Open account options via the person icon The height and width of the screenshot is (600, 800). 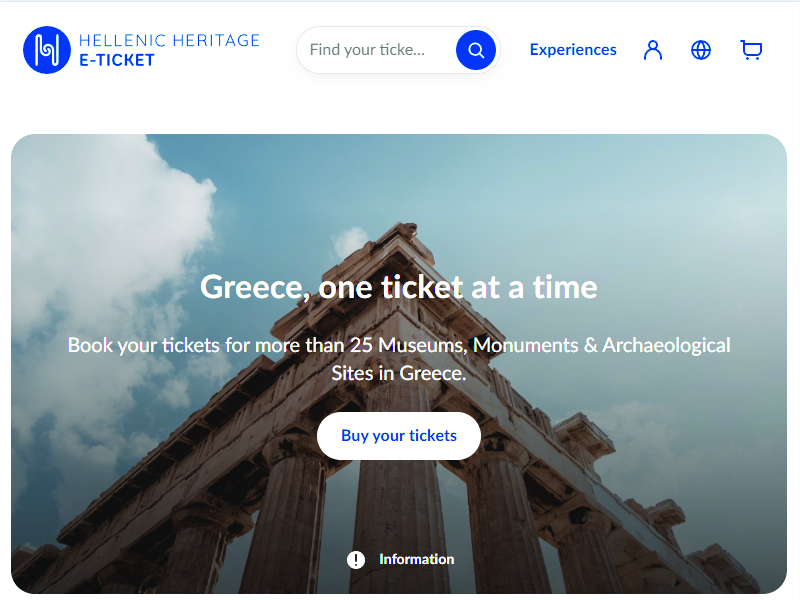pyautogui.click(x=652, y=50)
